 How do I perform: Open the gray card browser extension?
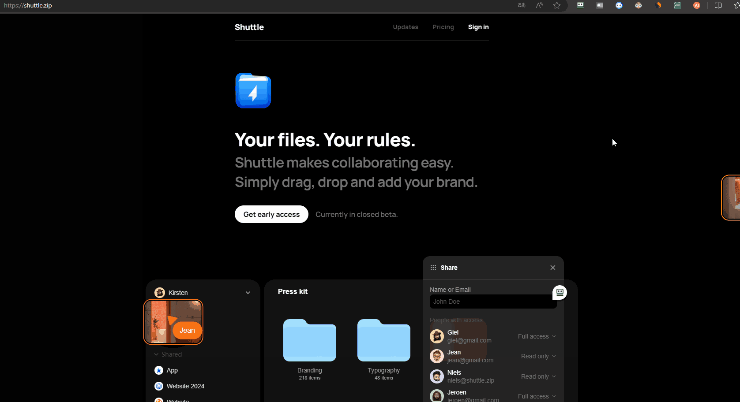click(x=599, y=6)
